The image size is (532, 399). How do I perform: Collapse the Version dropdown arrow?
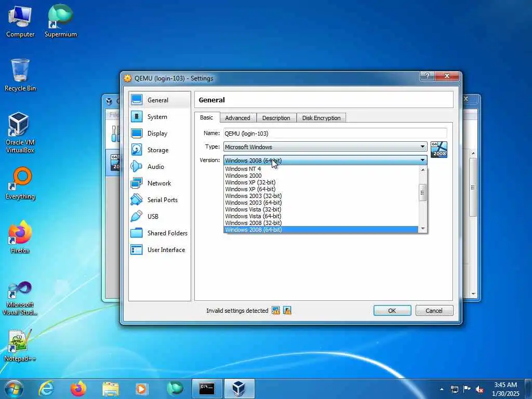point(422,160)
